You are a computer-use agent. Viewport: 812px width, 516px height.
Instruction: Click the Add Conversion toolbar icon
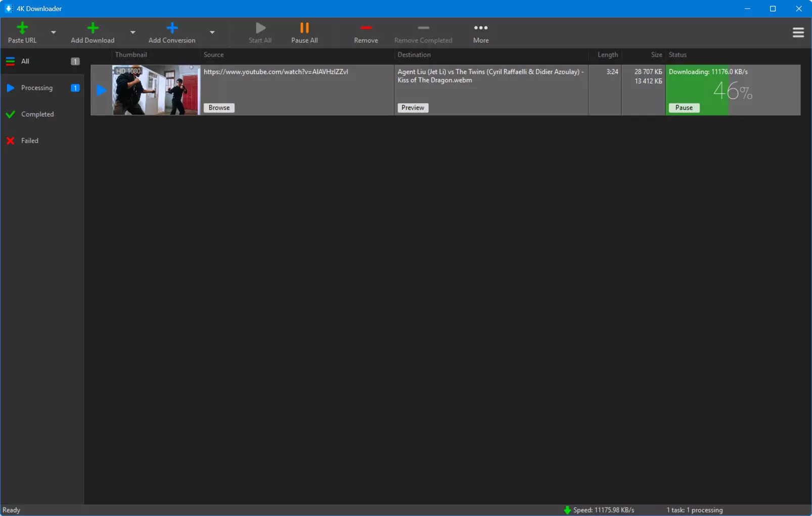(x=172, y=28)
